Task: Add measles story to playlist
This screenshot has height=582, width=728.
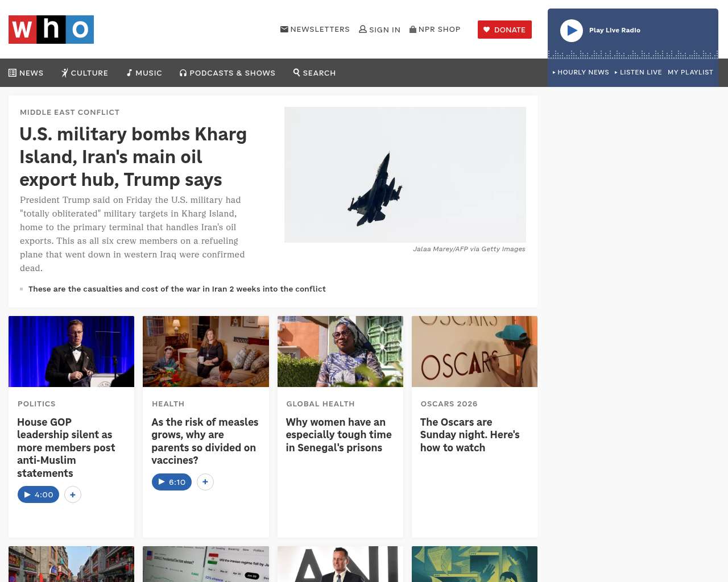Action: pos(205,482)
